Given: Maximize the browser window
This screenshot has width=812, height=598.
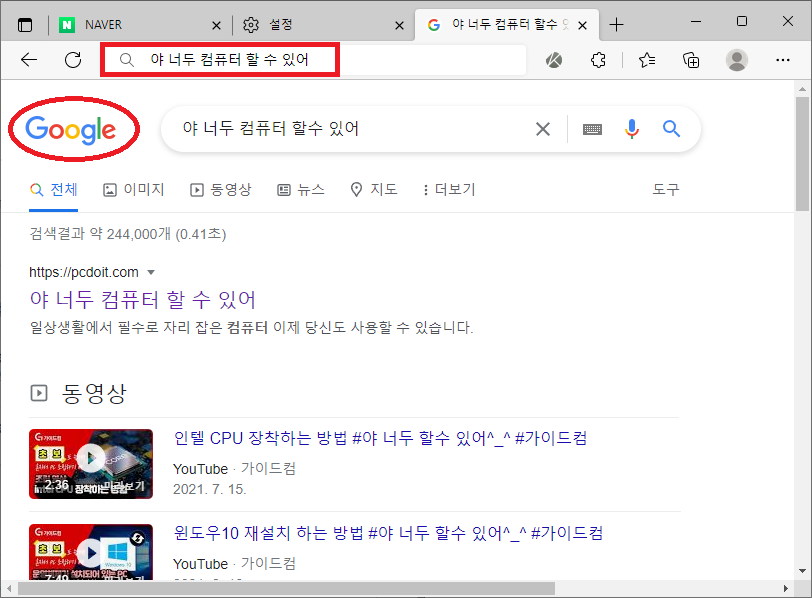Looking at the screenshot, I should 742,22.
